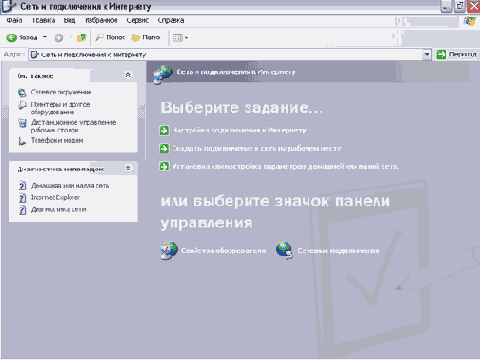Click the Сетевые подключения globe icon

pos(284,250)
